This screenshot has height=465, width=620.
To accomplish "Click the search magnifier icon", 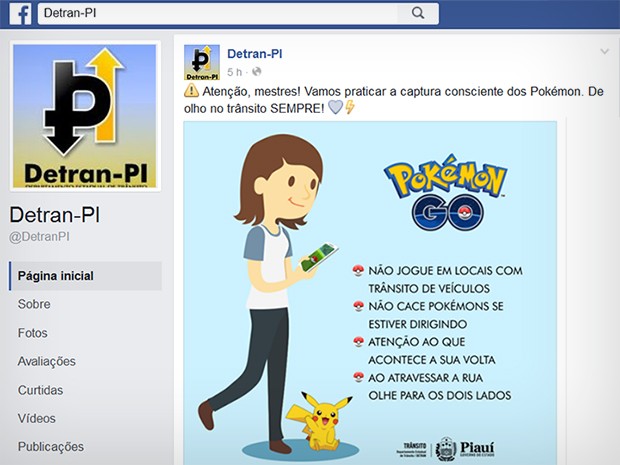I will click(418, 13).
